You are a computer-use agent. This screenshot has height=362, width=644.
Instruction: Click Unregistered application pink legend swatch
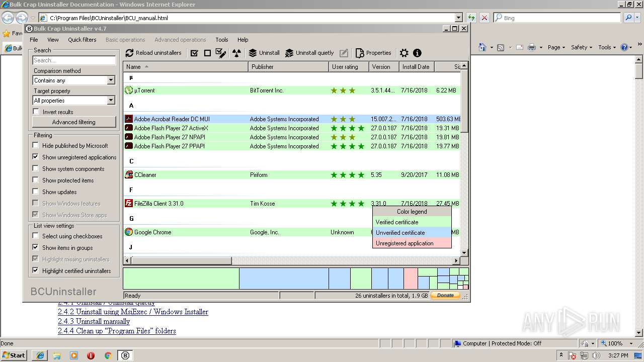[x=412, y=243]
